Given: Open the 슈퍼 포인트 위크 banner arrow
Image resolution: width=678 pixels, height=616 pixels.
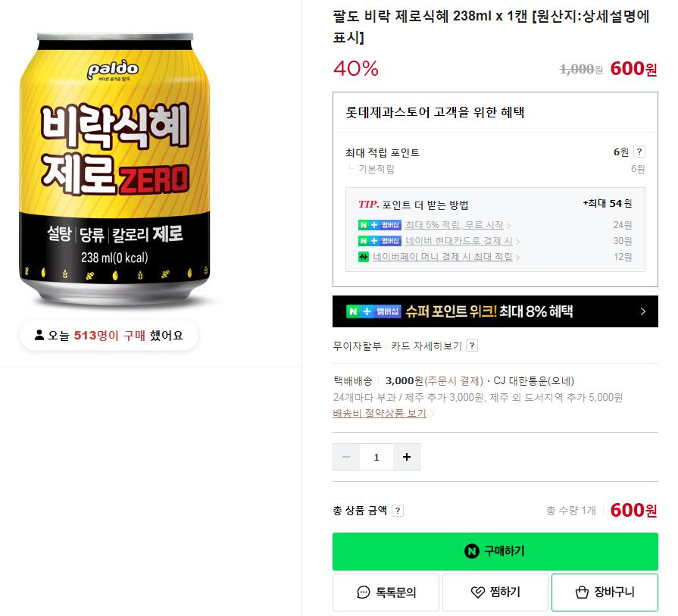Looking at the screenshot, I should (642, 311).
